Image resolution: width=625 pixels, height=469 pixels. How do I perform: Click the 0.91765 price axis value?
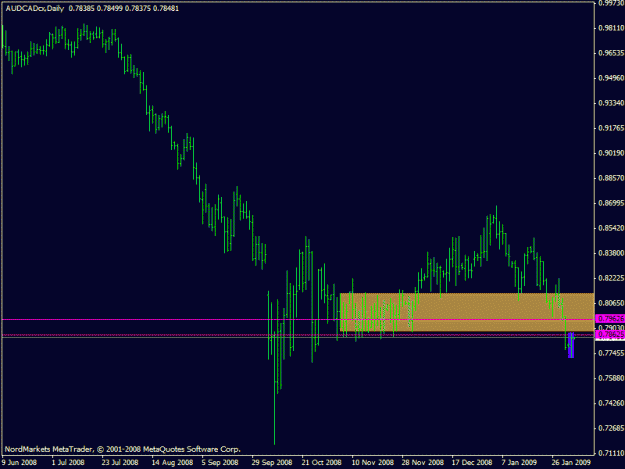click(611, 128)
